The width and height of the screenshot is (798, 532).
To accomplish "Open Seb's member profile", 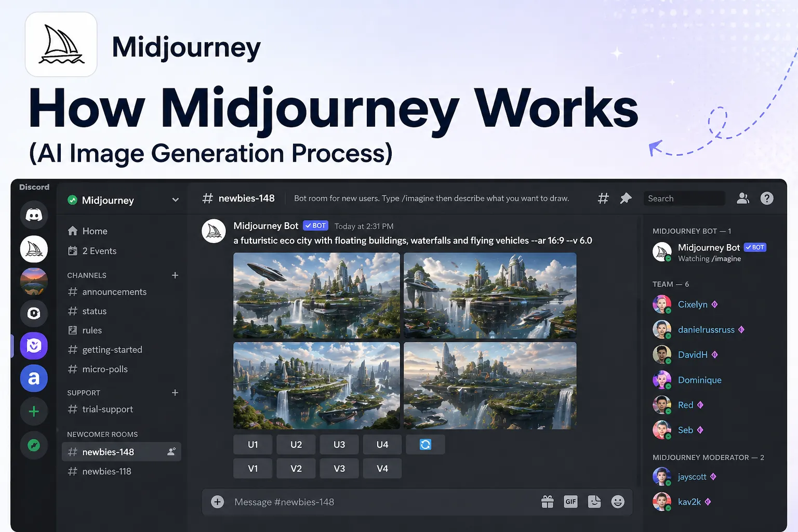I will coord(685,430).
